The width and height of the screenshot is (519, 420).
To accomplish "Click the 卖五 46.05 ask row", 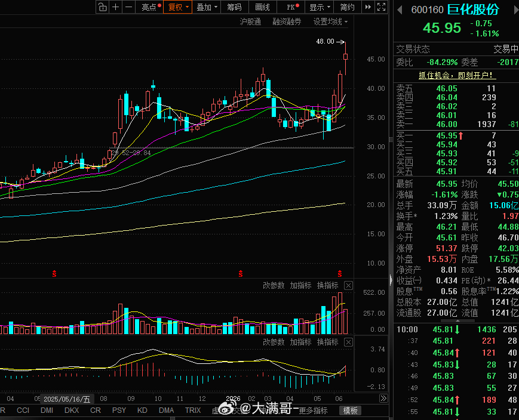I will (456, 88).
